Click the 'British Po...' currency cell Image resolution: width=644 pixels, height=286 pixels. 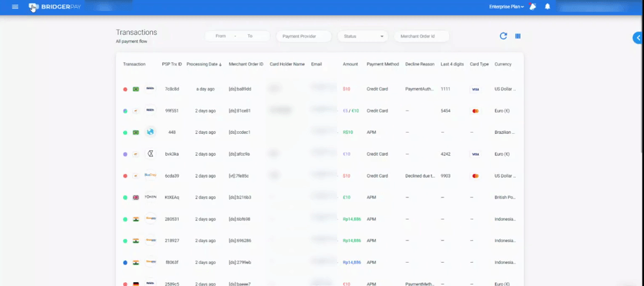click(505, 197)
